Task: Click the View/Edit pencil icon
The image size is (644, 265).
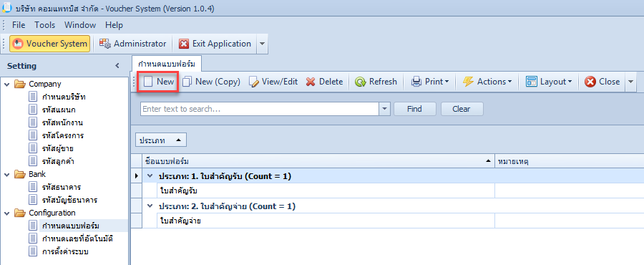Action: (x=254, y=82)
